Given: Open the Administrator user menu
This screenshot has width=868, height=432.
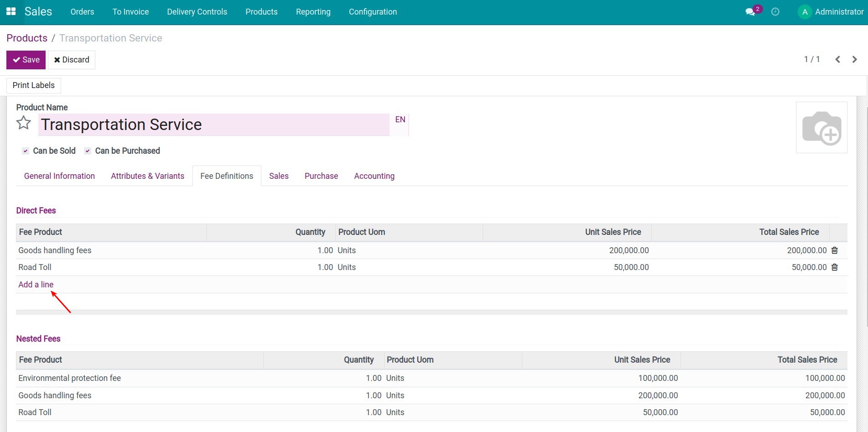Looking at the screenshot, I should 831,11.
